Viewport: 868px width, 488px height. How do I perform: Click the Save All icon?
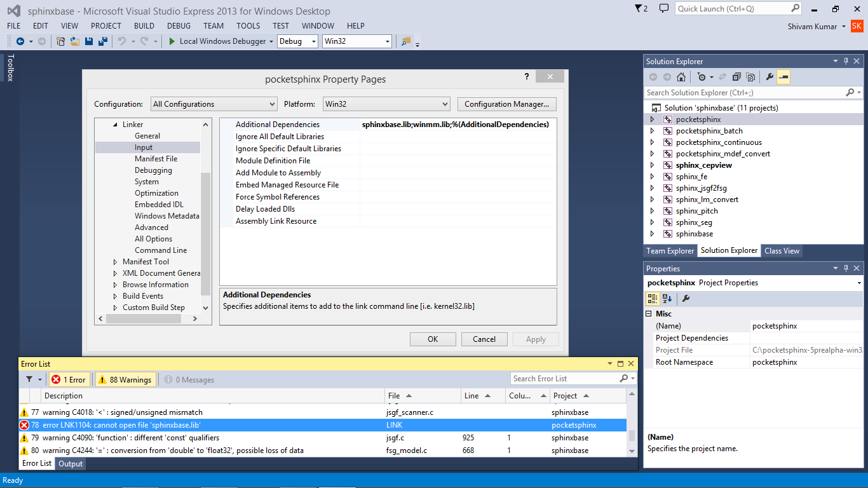coord(102,41)
